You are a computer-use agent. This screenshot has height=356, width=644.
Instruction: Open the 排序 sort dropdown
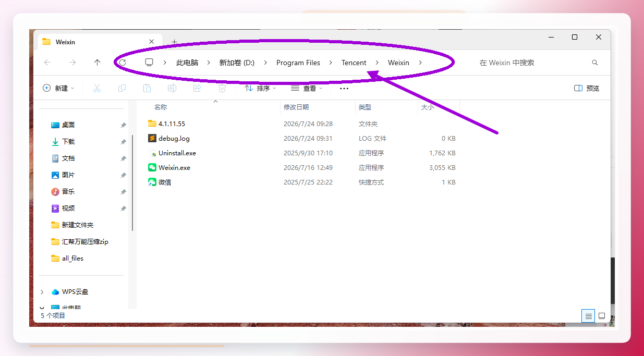pyautogui.click(x=261, y=88)
